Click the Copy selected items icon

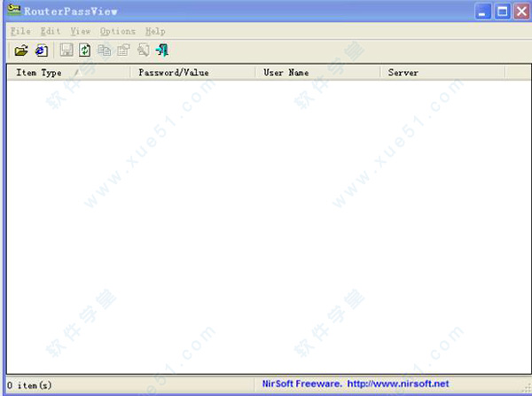click(106, 51)
